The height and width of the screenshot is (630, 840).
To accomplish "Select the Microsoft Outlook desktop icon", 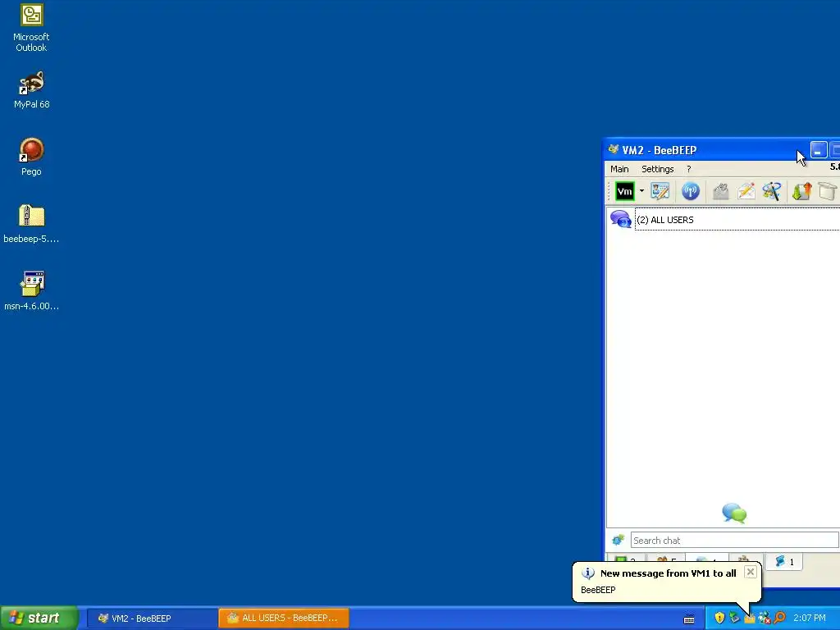I will 31,28.
